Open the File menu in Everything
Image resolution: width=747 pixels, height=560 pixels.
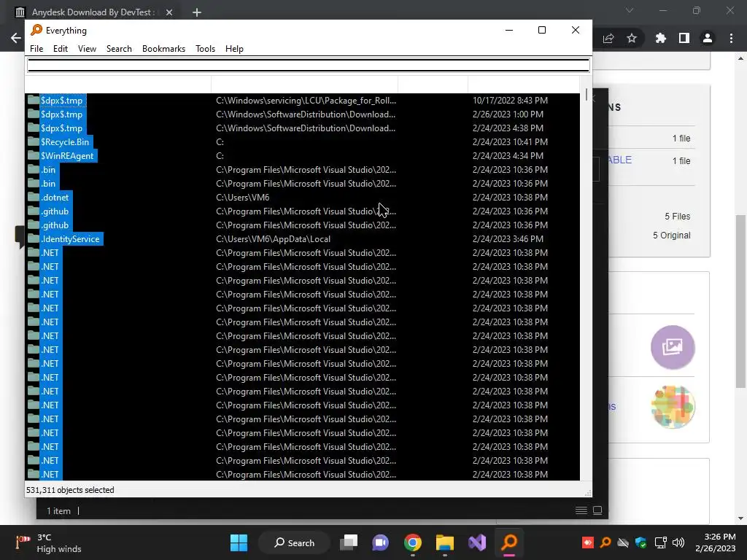[36, 49]
